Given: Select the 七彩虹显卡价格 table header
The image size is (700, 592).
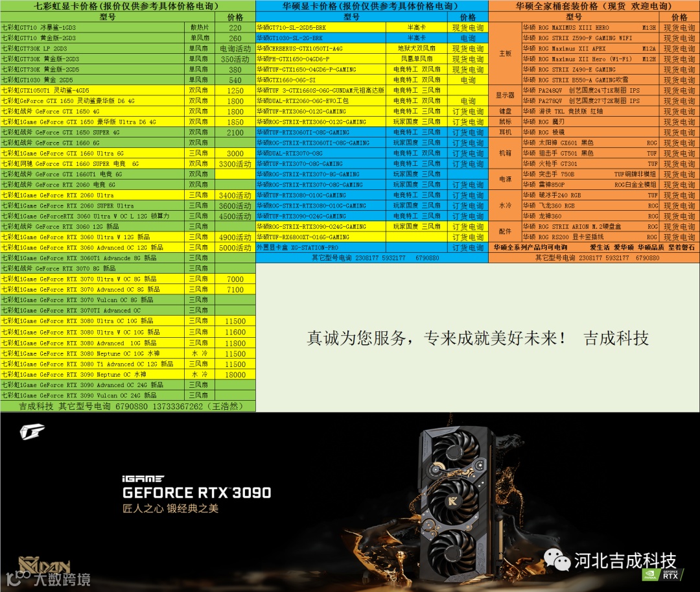Looking at the screenshot, I should 128,6.
